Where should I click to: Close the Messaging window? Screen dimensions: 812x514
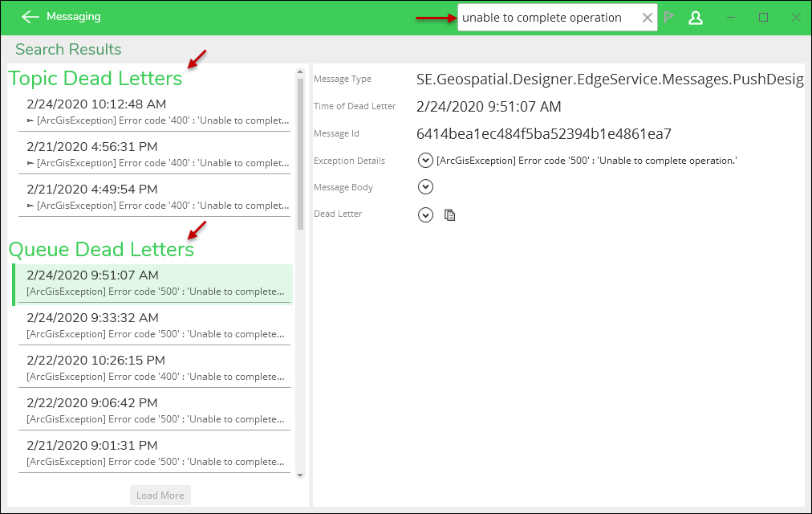click(797, 18)
